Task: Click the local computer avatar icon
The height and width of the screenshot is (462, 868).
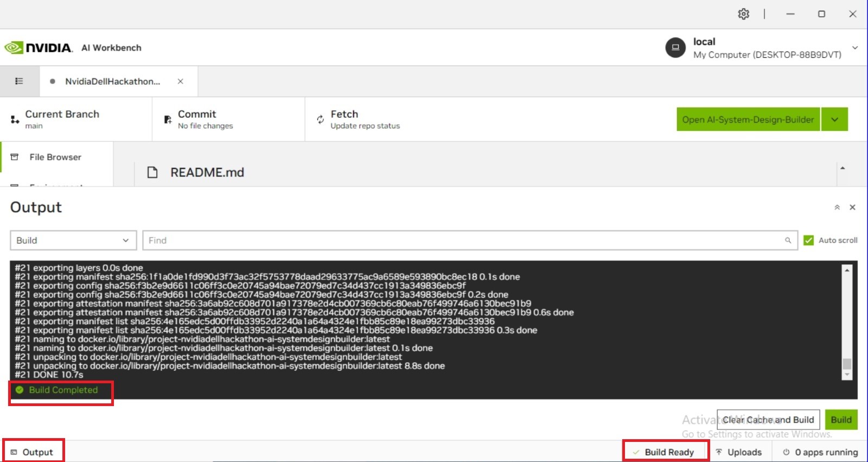Action: [x=675, y=48]
